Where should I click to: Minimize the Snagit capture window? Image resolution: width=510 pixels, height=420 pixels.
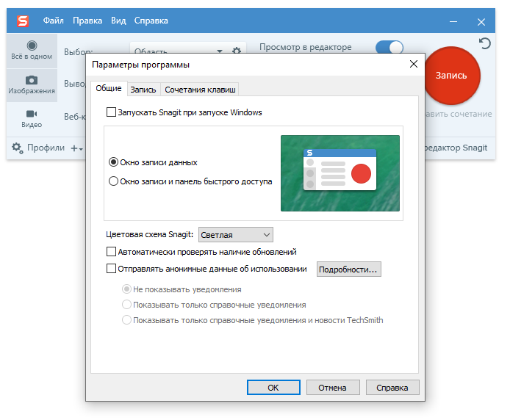(453, 22)
